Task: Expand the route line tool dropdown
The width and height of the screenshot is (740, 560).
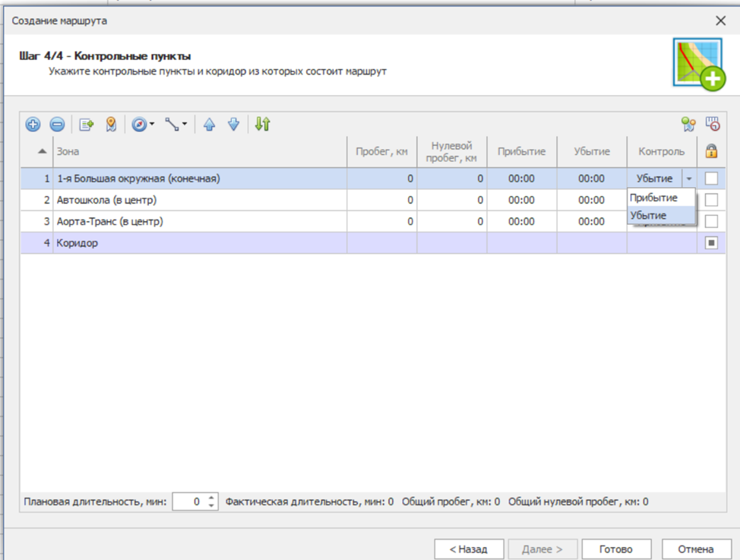Action: (x=185, y=125)
